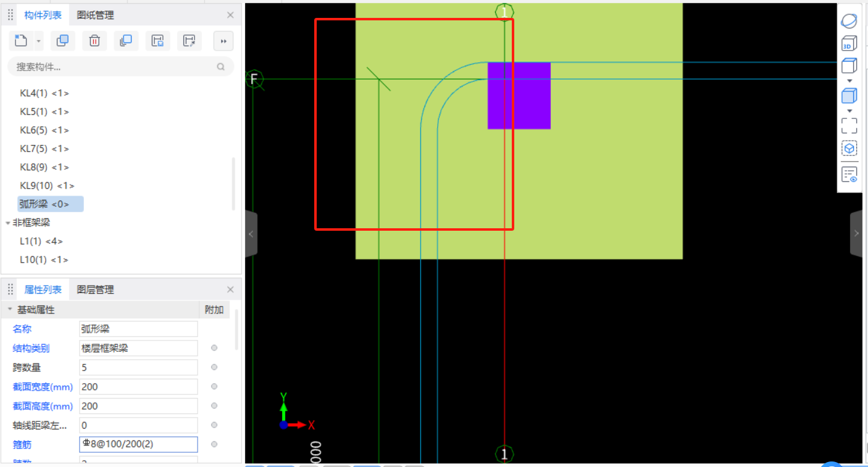Click the 截面宽度(mm) property label

43,387
